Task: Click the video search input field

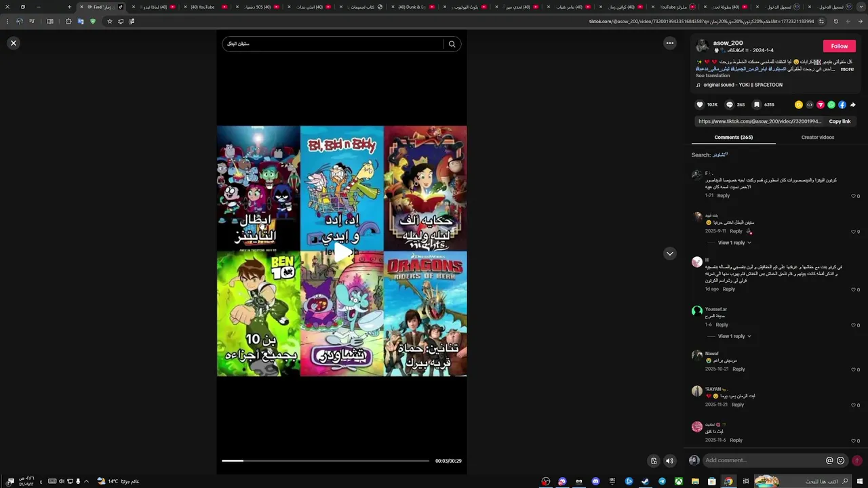Action: pyautogui.click(x=332, y=44)
